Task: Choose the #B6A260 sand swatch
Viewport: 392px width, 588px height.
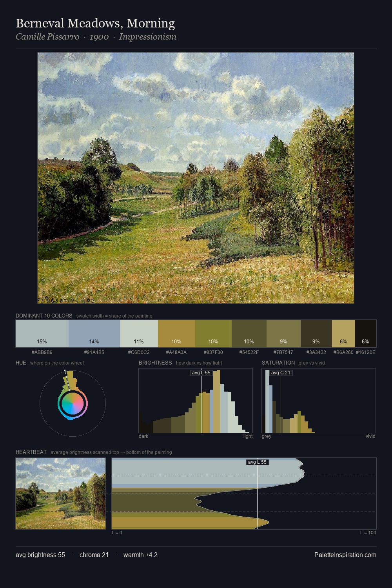Action: (x=343, y=334)
